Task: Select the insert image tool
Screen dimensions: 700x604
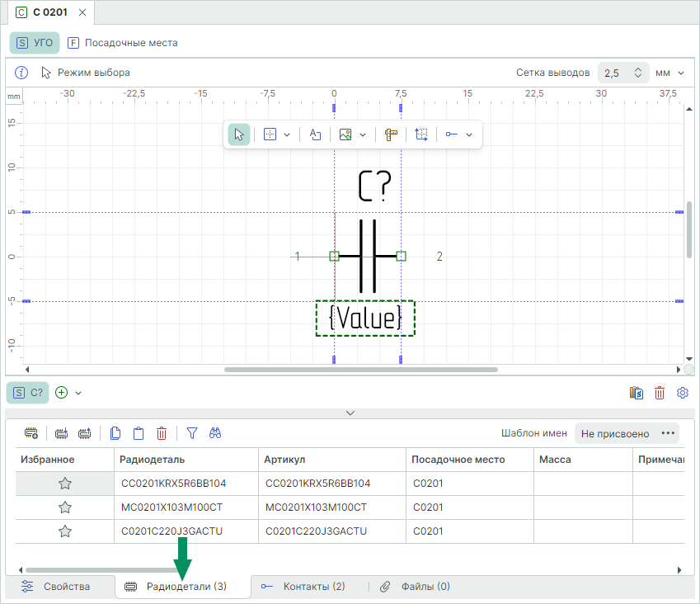Action: (x=345, y=134)
